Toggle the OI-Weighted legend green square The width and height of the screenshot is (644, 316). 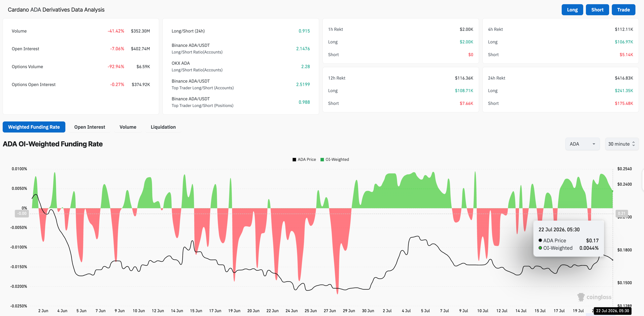coord(322,160)
